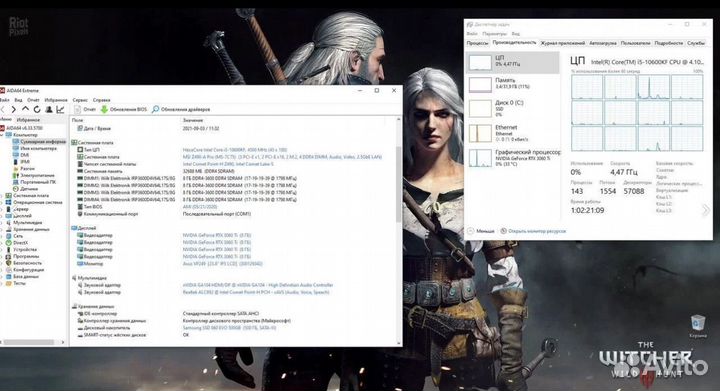Open MSI Z490-A Pro motherboard link
The width and height of the screenshot is (720, 391).
coord(282,157)
